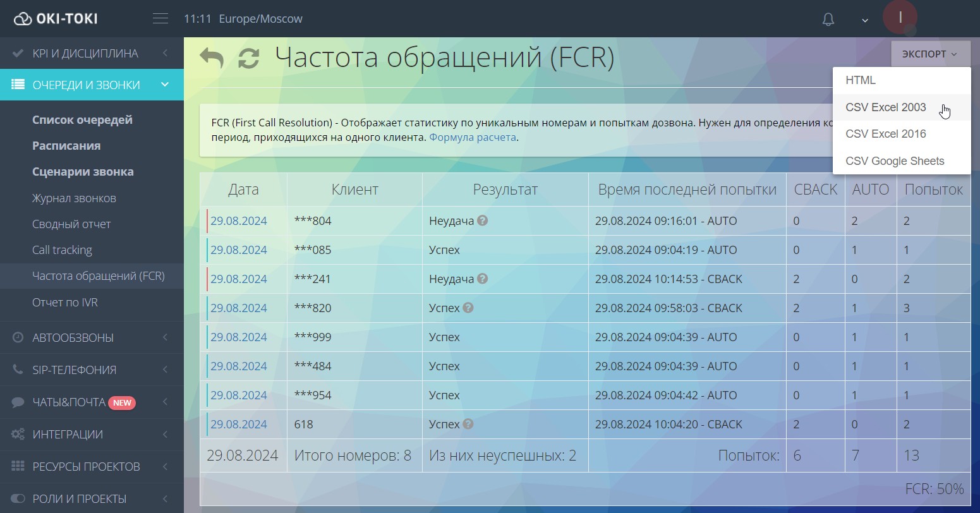The height and width of the screenshot is (513, 980).
Task: Expand the Чаты&Почта section
Action: pyautogui.click(x=165, y=402)
